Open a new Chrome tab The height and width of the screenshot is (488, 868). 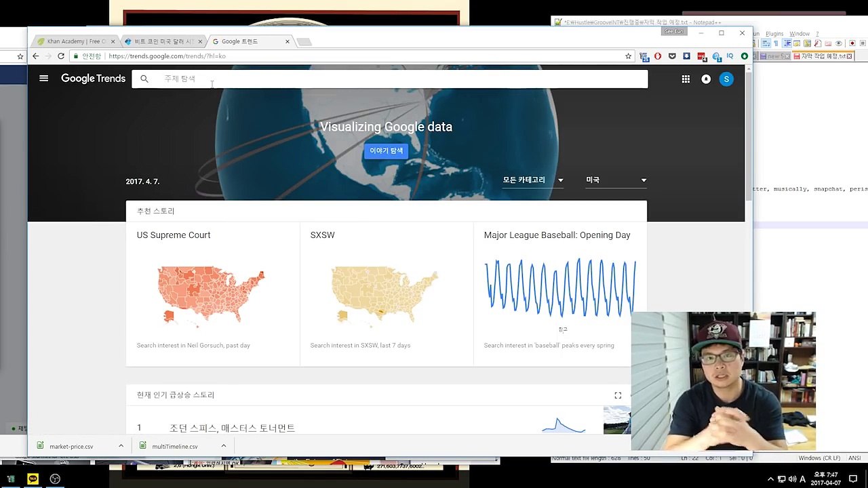[304, 42]
